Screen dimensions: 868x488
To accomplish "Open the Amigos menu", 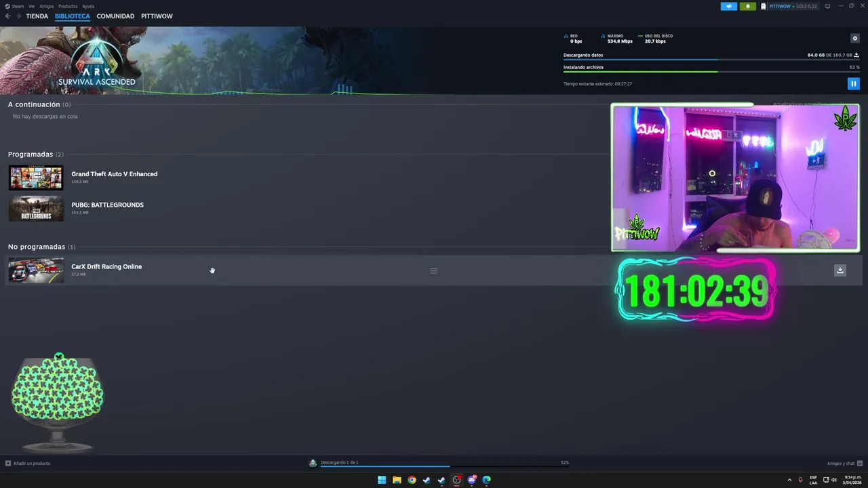I will point(47,6).
